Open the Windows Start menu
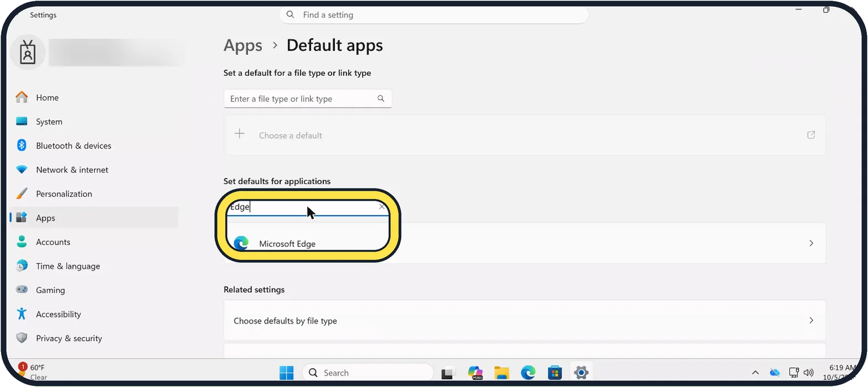 [287, 373]
